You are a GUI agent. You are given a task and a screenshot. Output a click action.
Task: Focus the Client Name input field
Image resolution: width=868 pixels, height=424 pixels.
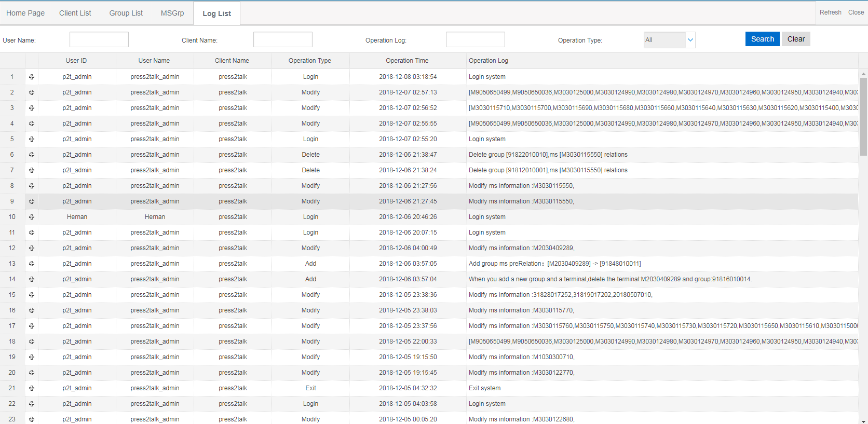click(x=283, y=39)
